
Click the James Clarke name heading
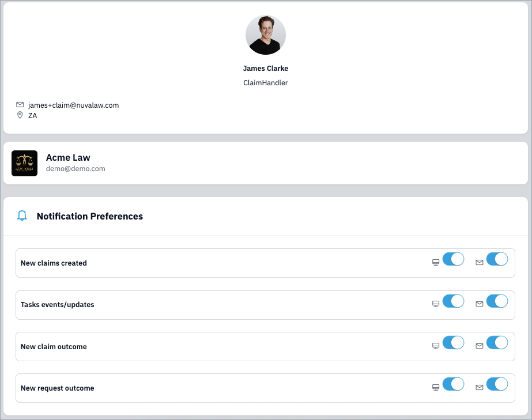click(266, 69)
